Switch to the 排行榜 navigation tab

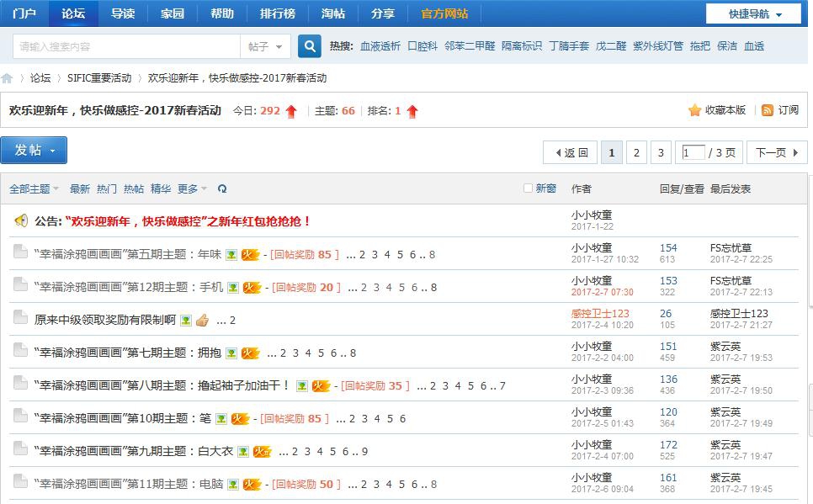pos(278,13)
